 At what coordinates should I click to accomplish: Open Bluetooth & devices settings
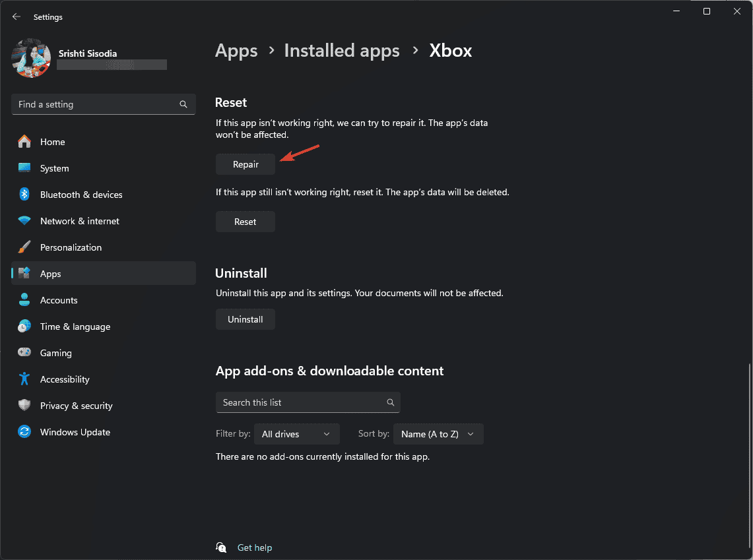[103, 195]
